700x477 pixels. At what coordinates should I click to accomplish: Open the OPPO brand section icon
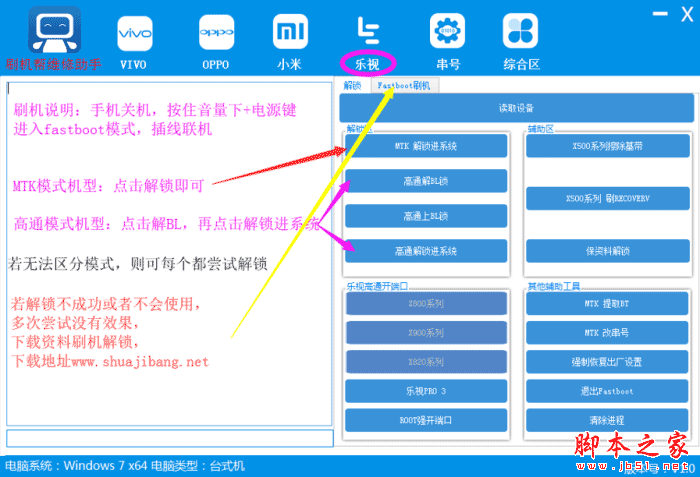(x=217, y=32)
